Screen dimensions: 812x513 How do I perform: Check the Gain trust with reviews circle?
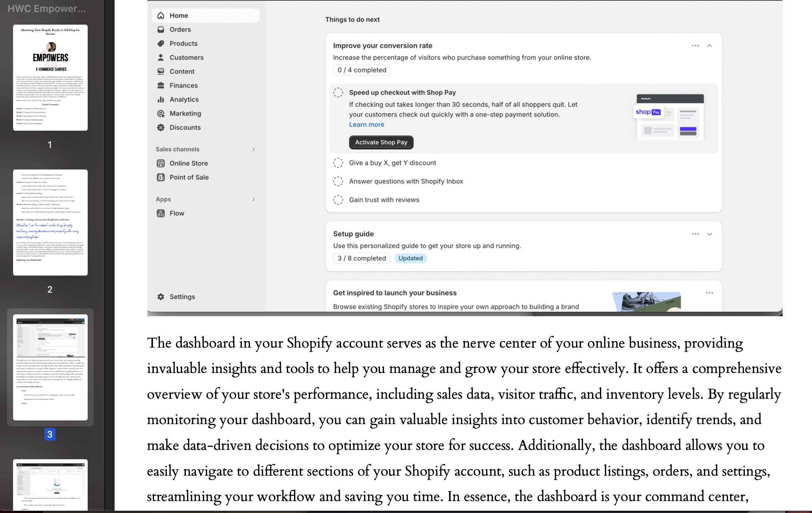[338, 200]
